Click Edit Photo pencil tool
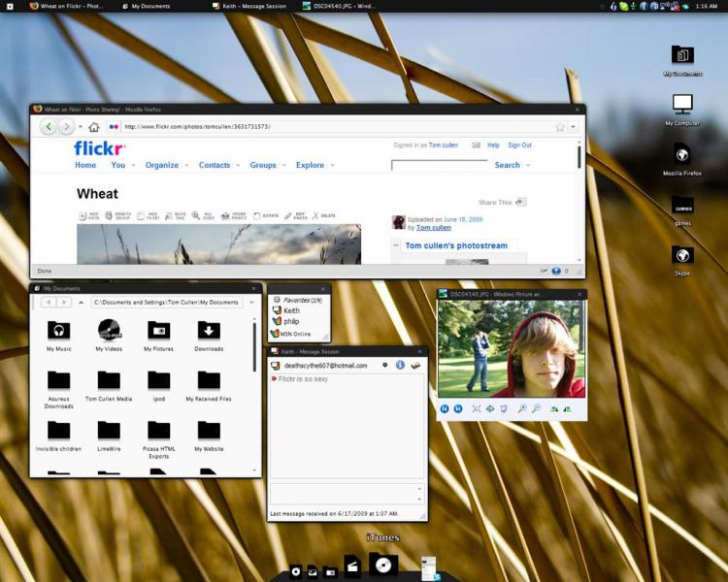728x582 pixels. pyautogui.click(x=295, y=215)
